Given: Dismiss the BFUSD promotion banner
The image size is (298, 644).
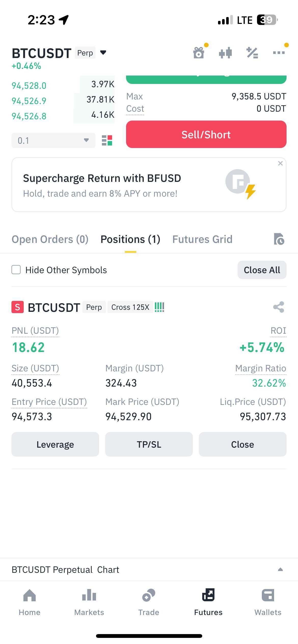Looking at the screenshot, I should click(x=280, y=163).
